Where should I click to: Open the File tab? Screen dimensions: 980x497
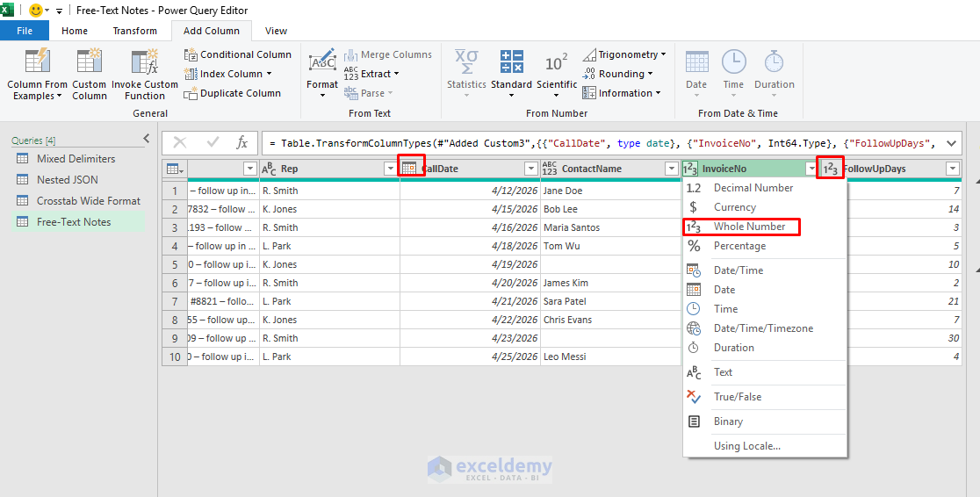[25, 31]
